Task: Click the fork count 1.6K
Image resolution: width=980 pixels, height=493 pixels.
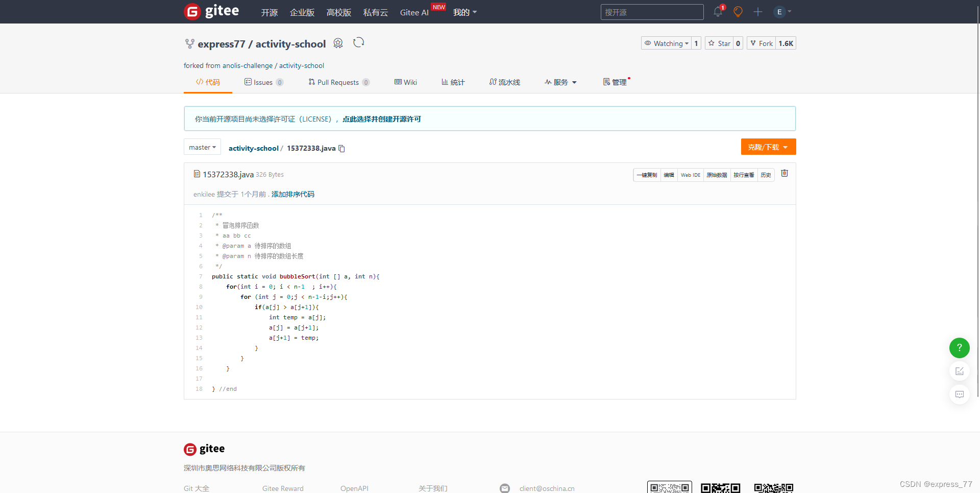Action: (786, 43)
